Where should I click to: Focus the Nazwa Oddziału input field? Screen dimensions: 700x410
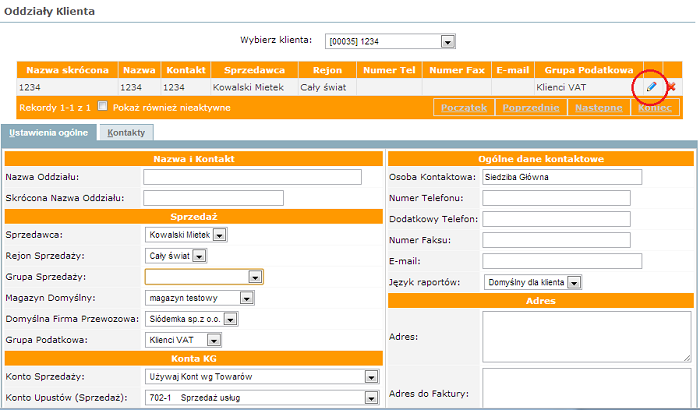click(x=252, y=177)
